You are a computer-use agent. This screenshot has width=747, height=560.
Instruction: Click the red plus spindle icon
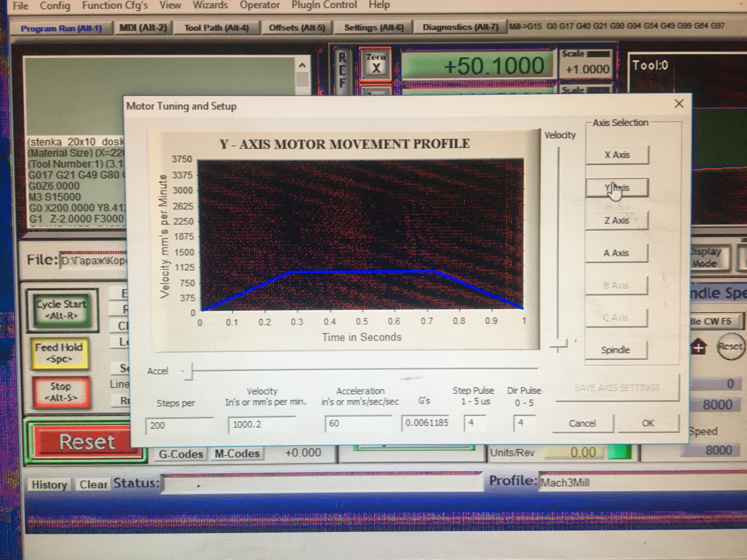click(x=699, y=347)
